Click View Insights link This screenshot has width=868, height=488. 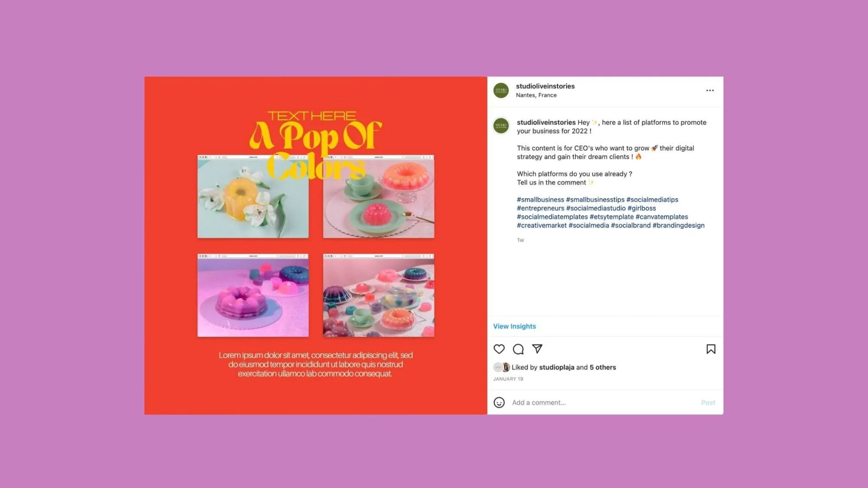(514, 326)
